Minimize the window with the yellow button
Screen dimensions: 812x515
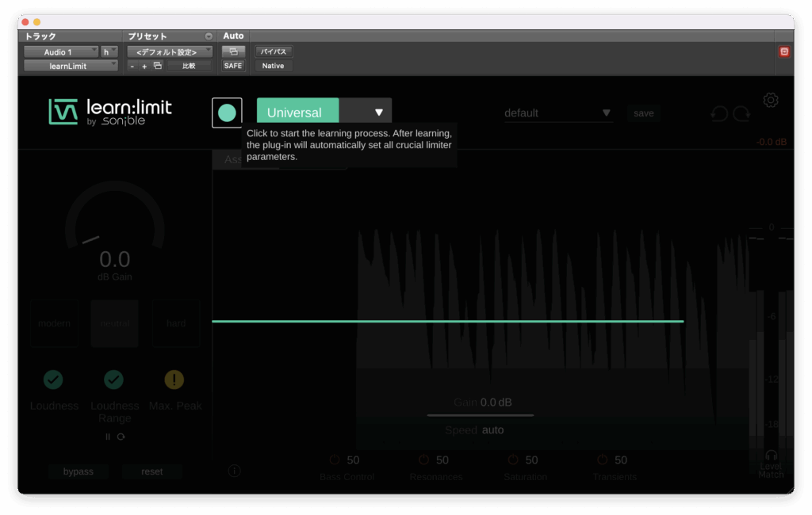(36, 22)
